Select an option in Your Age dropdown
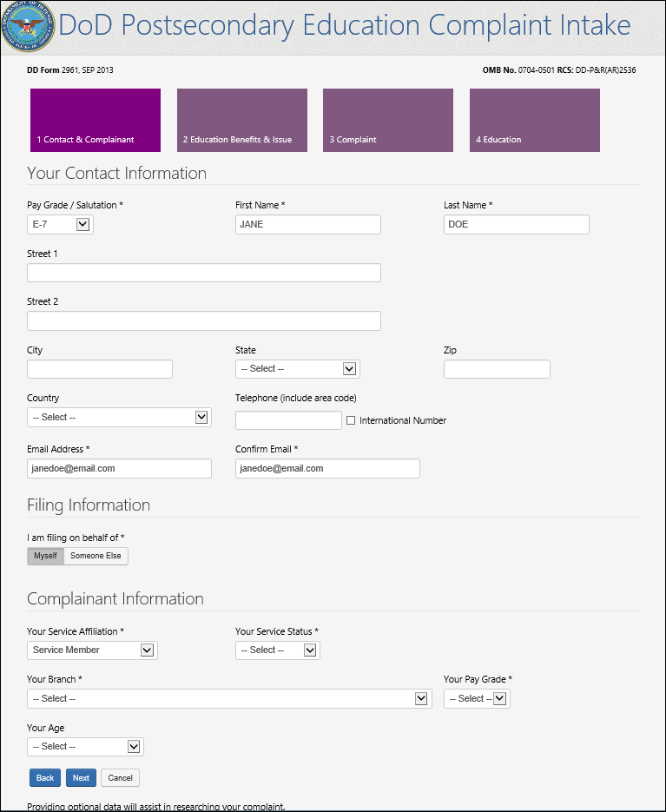 click(x=85, y=747)
